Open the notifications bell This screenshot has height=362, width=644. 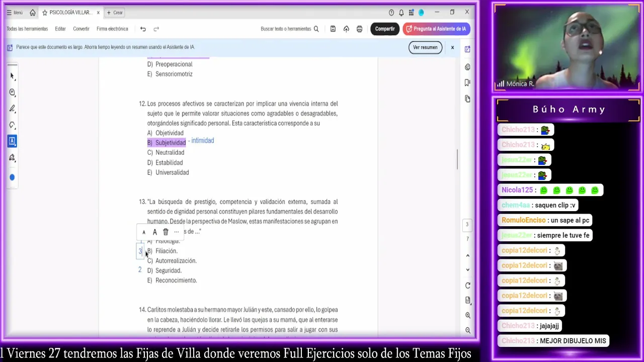[x=401, y=13]
